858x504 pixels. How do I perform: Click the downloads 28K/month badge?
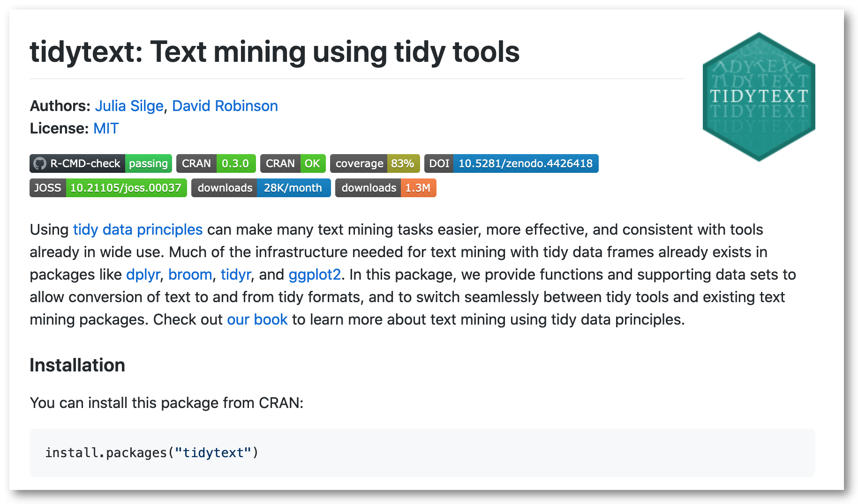pyautogui.click(x=261, y=188)
